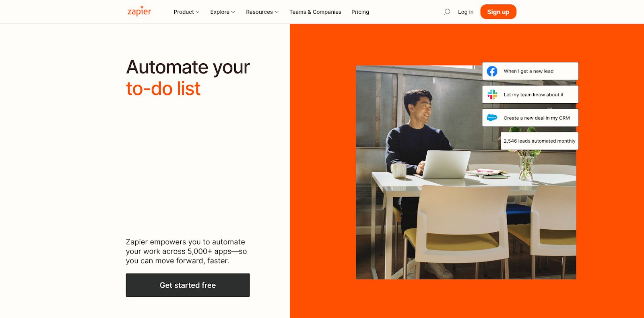This screenshot has width=644, height=318.
Task: Click the 'Automate your' headline text
Action: pyautogui.click(x=188, y=67)
